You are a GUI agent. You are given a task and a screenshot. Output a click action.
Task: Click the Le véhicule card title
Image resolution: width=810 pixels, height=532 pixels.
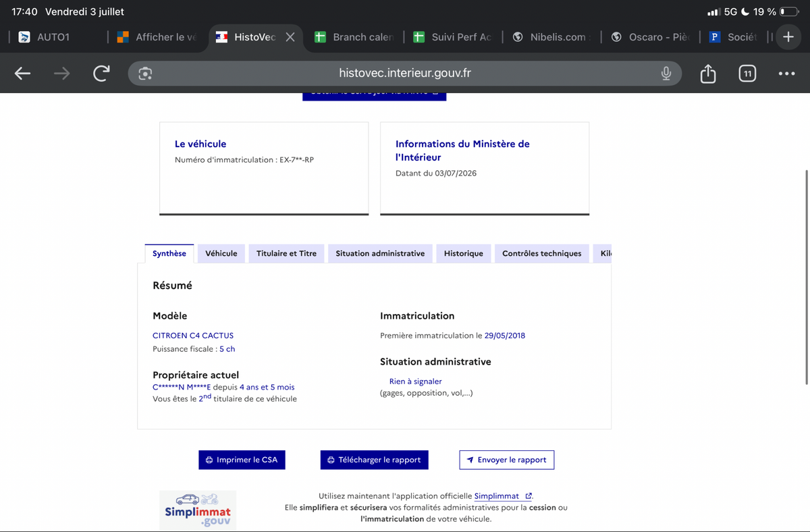[x=200, y=144]
